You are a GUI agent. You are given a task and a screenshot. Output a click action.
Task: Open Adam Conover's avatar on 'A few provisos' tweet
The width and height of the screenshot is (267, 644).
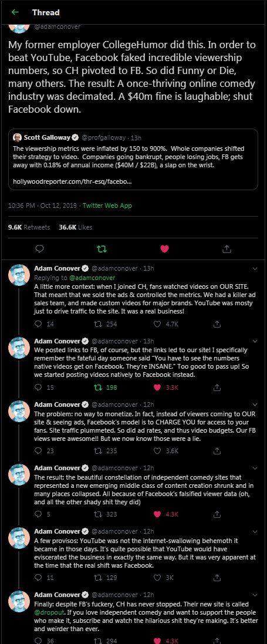(x=19, y=538)
